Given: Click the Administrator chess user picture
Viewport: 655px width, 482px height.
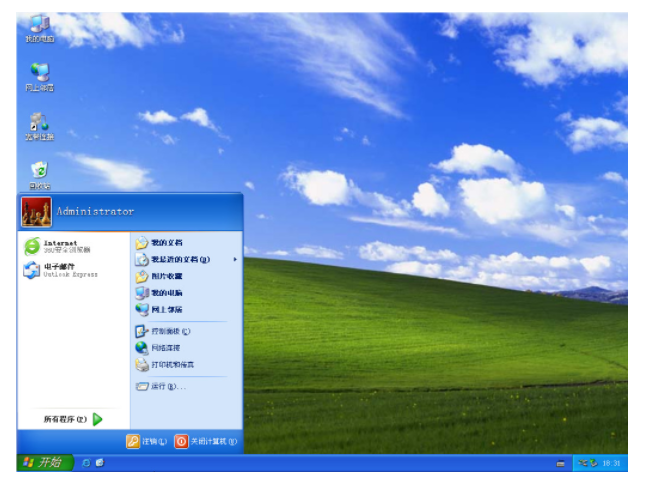Looking at the screenshot, I should [x=36, y=212].
